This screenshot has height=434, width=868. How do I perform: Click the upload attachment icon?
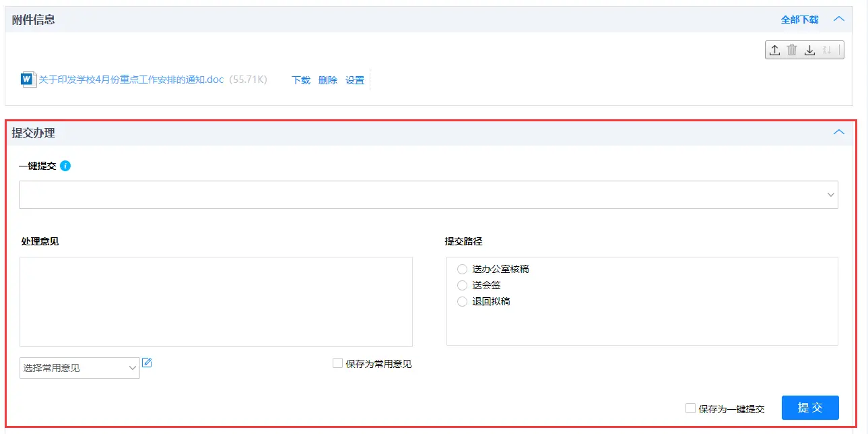[x=775, y=50]
